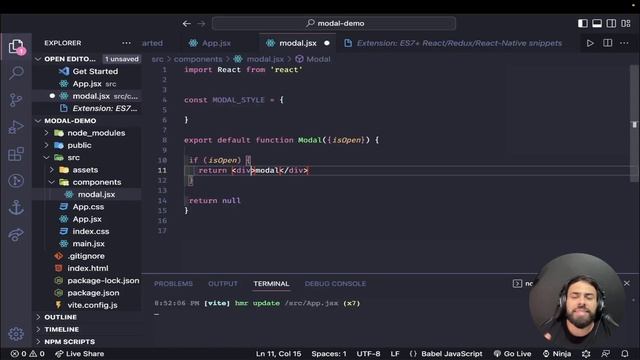Image resolution: width=640 pixels, height=360 pixels.
Task: Open the Extensions view
Action: 16,154
